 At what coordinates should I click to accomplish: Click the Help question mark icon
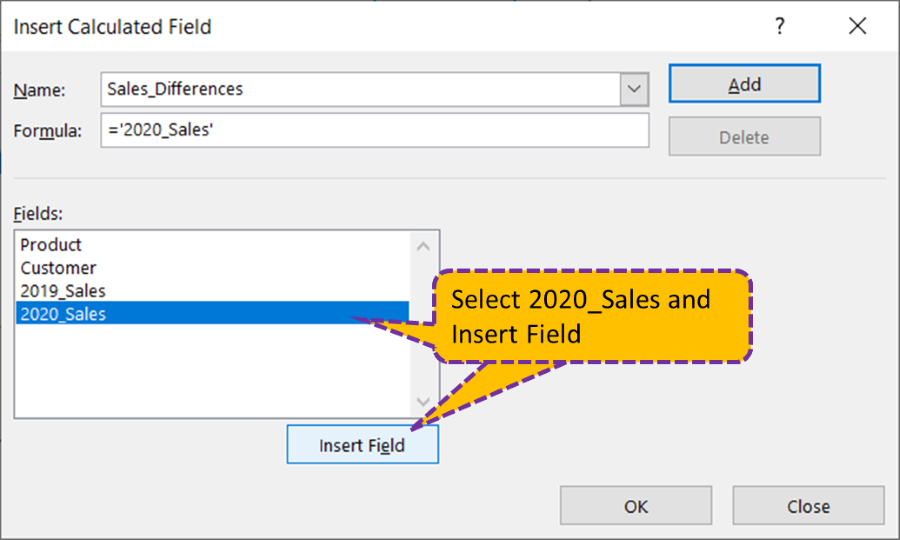(781, 27)
